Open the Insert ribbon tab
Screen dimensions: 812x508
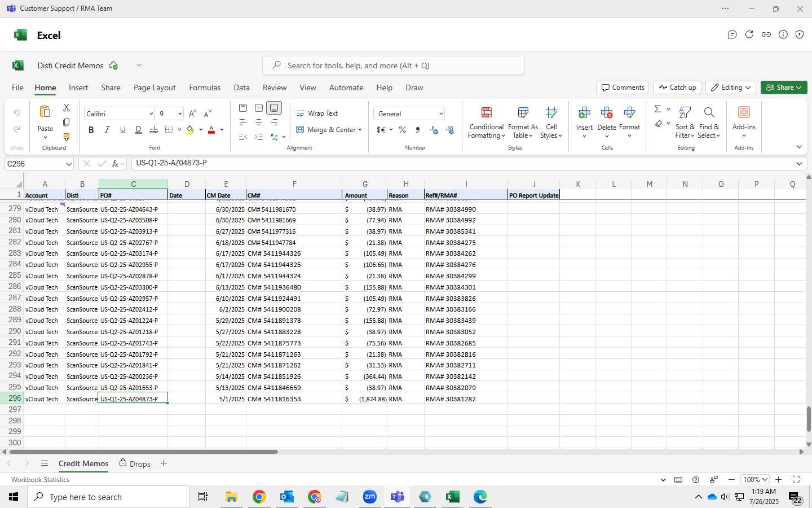pyautogui.click(x=78, y=87)
